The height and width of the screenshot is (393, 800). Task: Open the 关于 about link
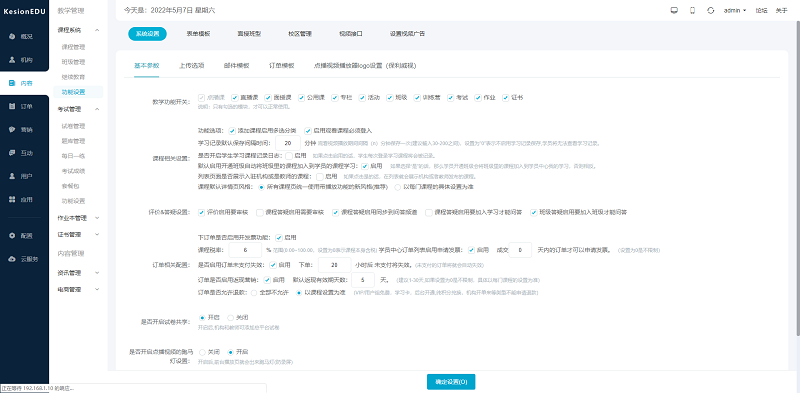click(782, 10)
